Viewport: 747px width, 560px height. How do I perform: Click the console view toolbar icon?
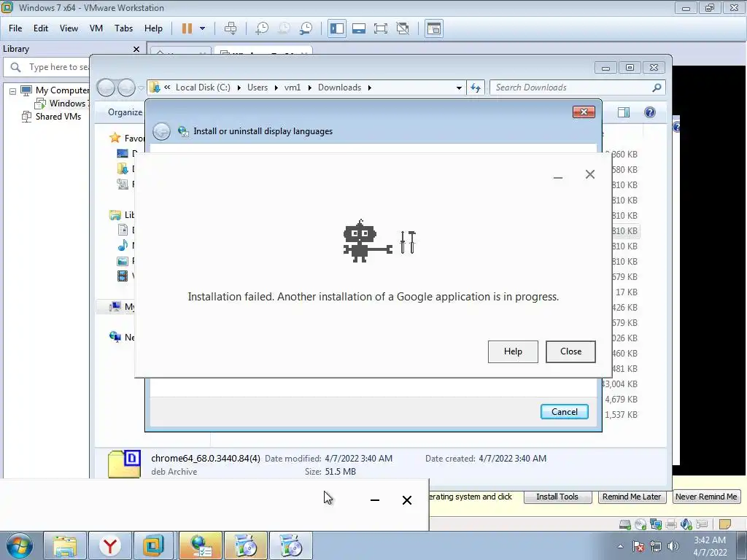[434, 28]
